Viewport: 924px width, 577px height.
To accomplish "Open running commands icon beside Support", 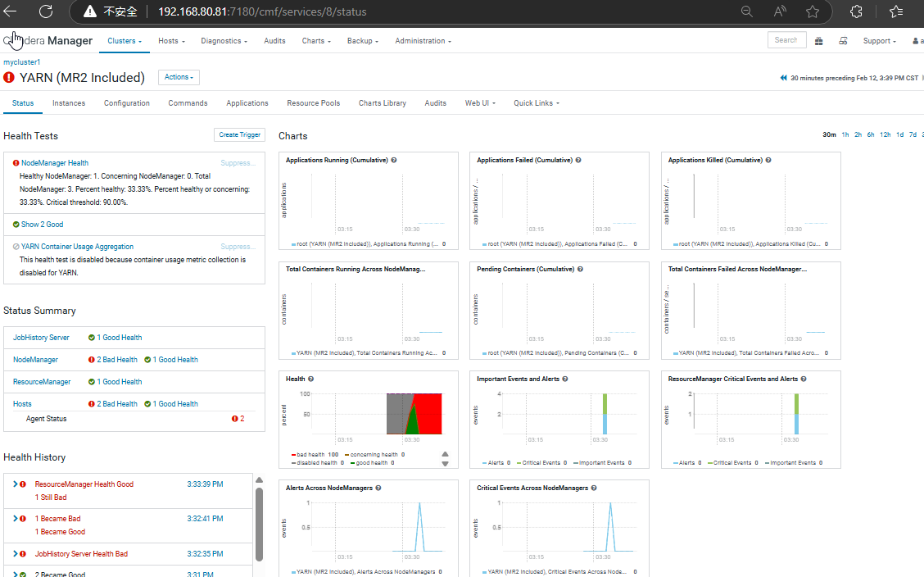I will click(x=843, y=41).
